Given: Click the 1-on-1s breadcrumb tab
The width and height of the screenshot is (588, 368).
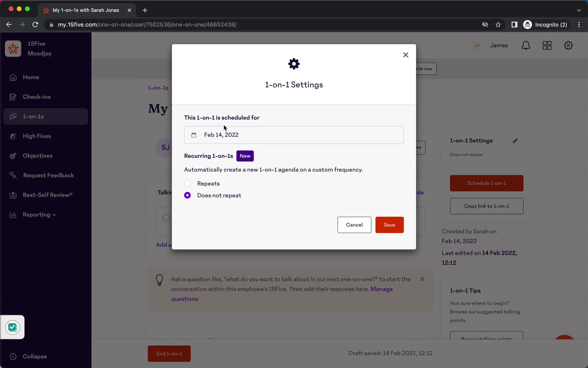Looking at the screenshot, I should [x=158, y=88].
